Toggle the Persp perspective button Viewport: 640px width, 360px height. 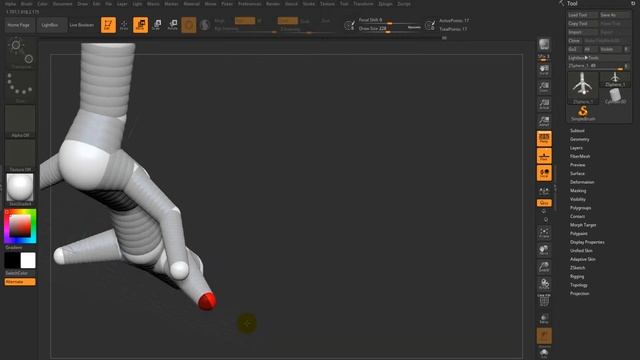point(544,138)
